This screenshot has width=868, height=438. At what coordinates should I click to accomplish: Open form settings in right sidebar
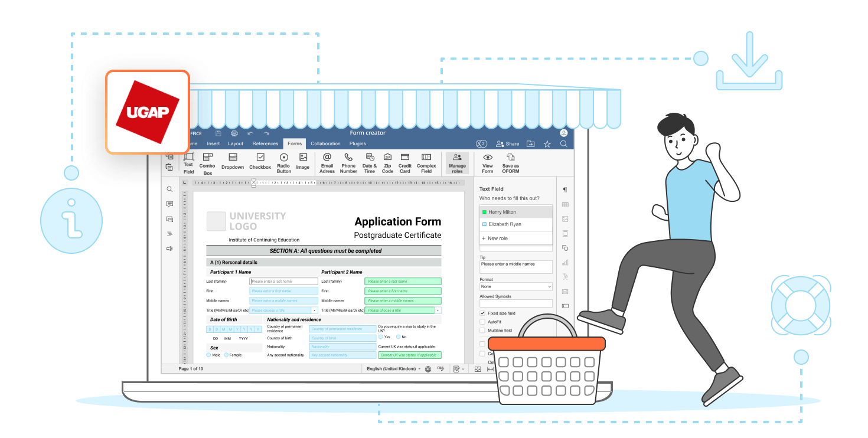tap(565, 306)
